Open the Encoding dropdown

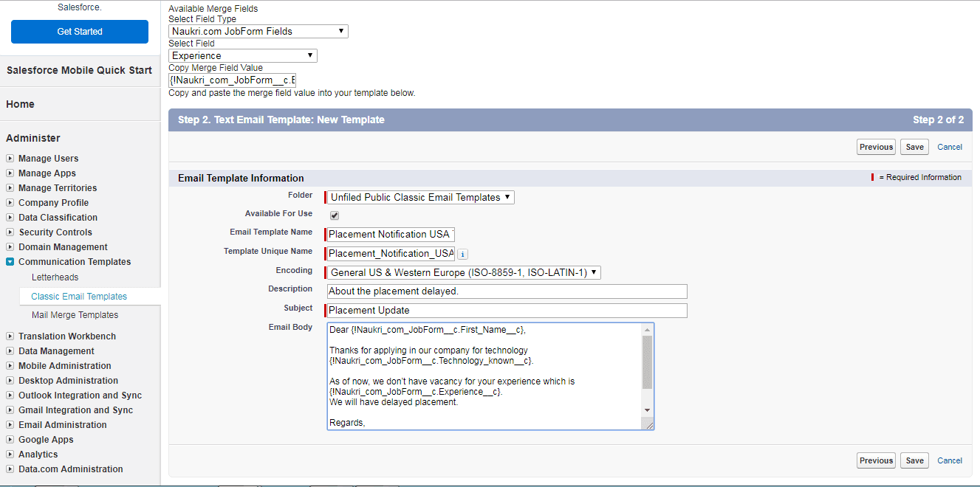(464, 272)
